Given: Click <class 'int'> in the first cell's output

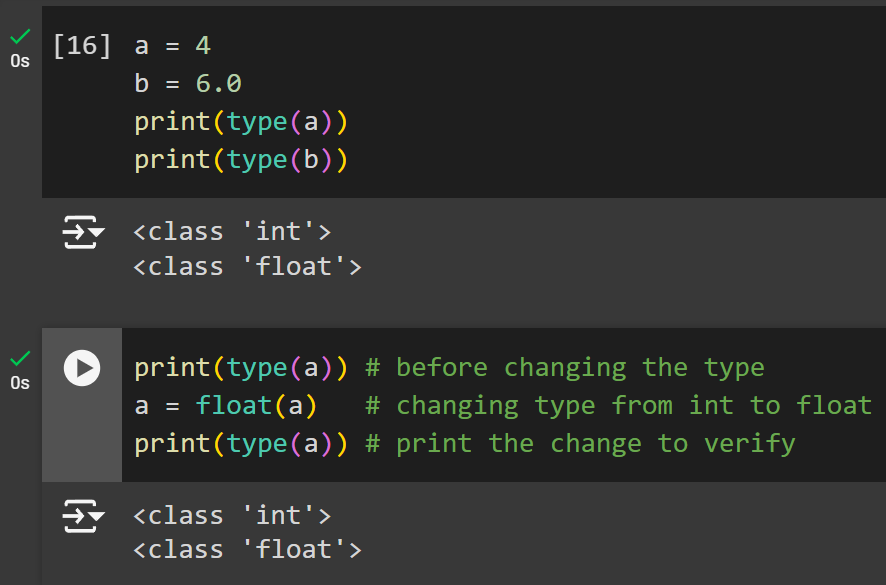Looking at the screenshot, I should coord(232,232).
